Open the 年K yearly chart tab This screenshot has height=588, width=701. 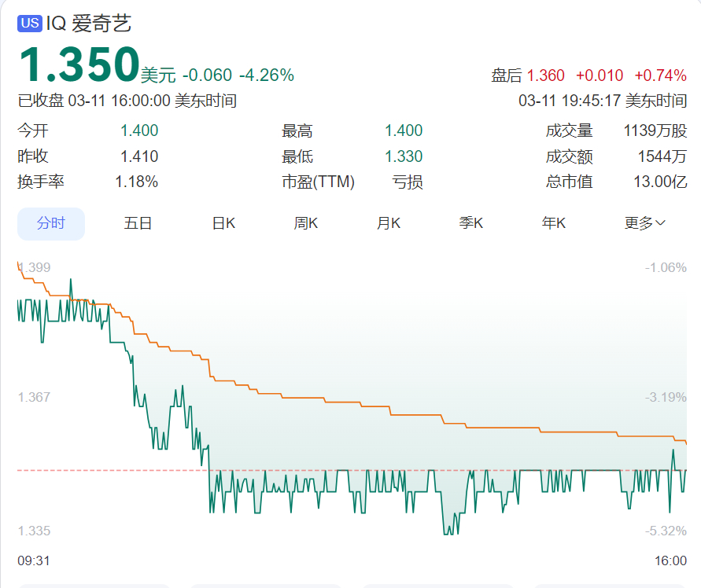[553, 223]
